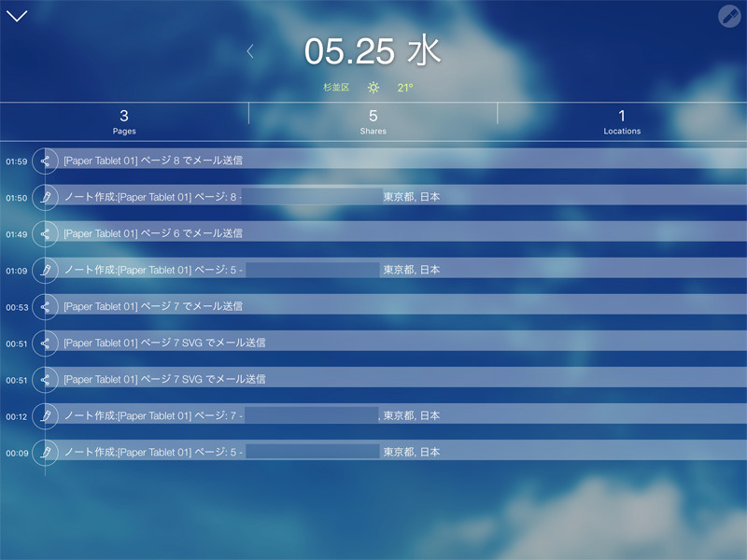Select the share icon at 00:53

pyautogui.click(x=45, y=306)
